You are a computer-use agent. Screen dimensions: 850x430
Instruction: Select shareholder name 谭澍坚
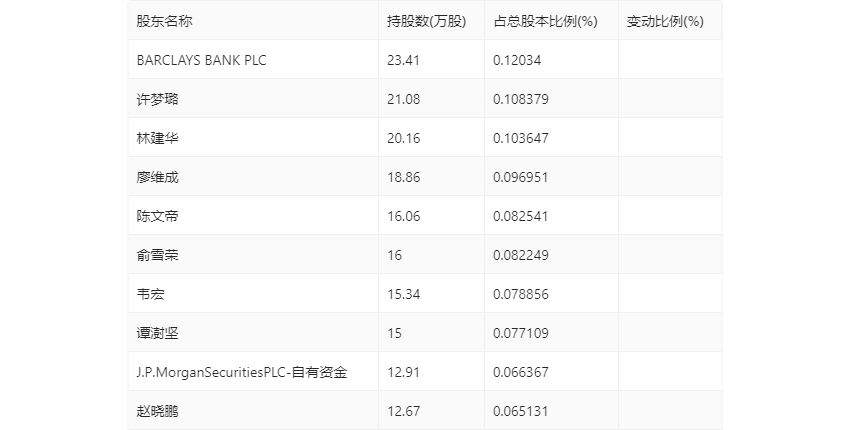[x=157, y=333]
